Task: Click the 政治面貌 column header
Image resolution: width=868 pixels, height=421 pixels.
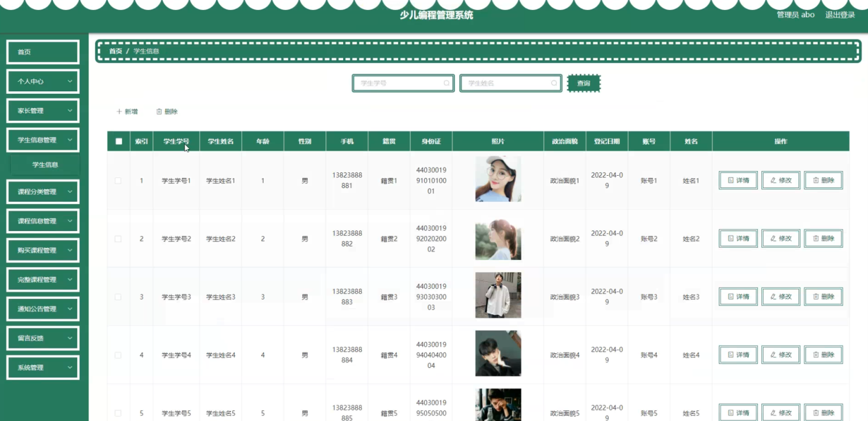Action: [565, 142]
